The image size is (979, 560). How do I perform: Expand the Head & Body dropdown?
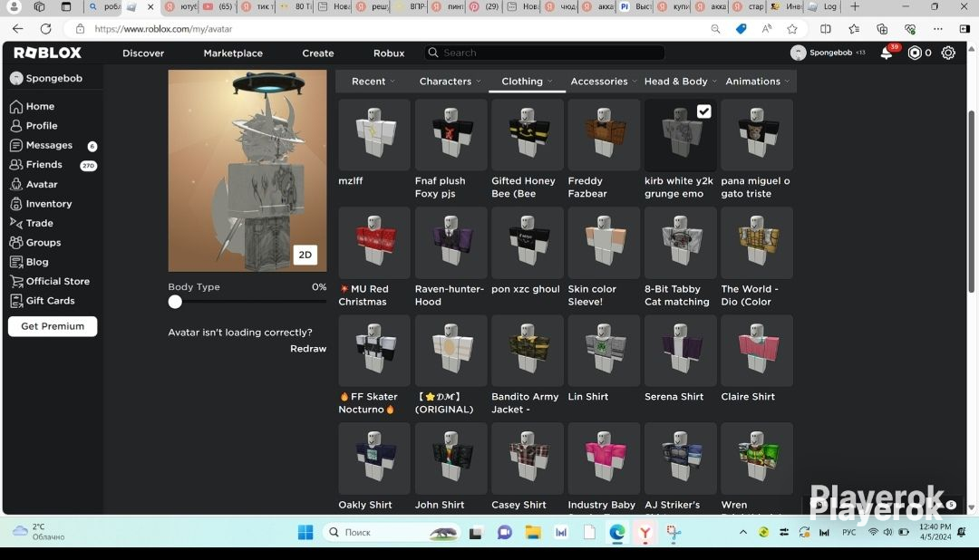point(681,82)
